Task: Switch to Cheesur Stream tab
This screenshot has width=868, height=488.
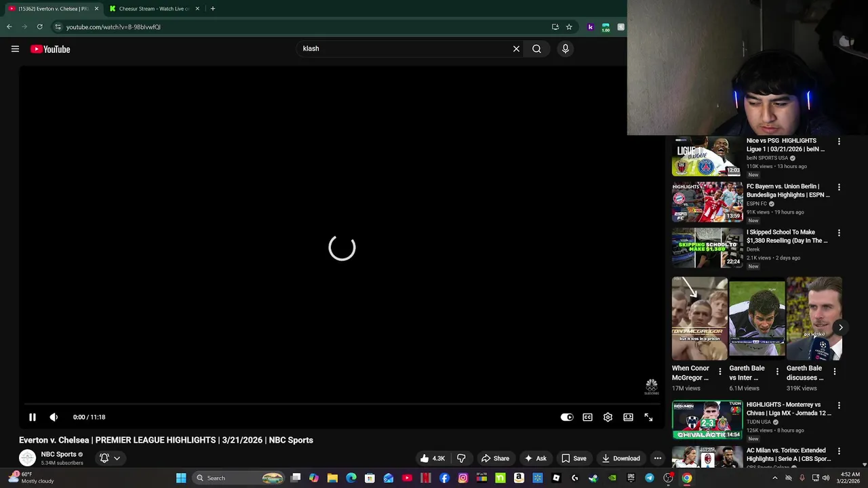Action: point(154,9)
